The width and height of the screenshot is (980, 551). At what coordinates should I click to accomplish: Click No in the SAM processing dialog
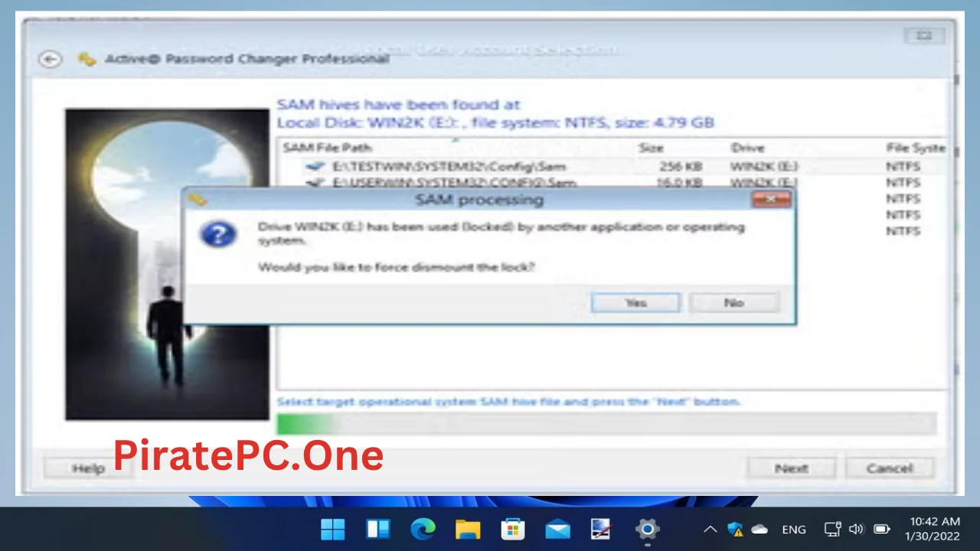click(x=733, y=303)
